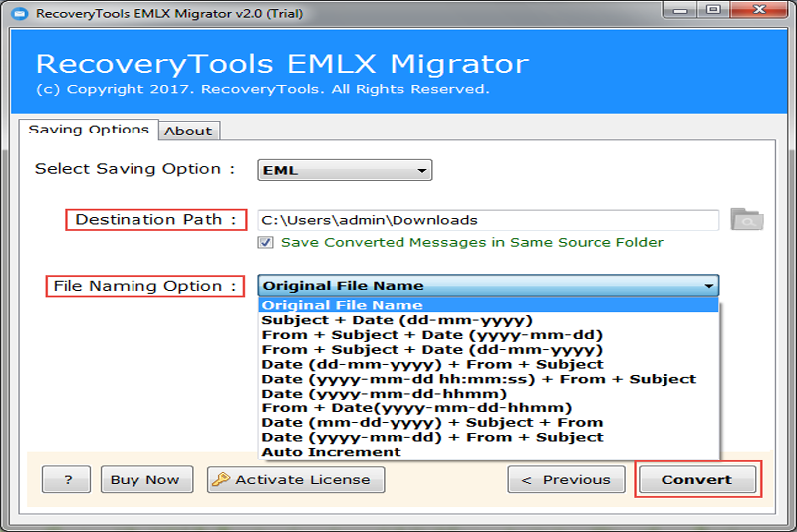Maximize the EMLX Migrator window
The width and height of the screenshot is (797, 532).
[x=713, y=10]
